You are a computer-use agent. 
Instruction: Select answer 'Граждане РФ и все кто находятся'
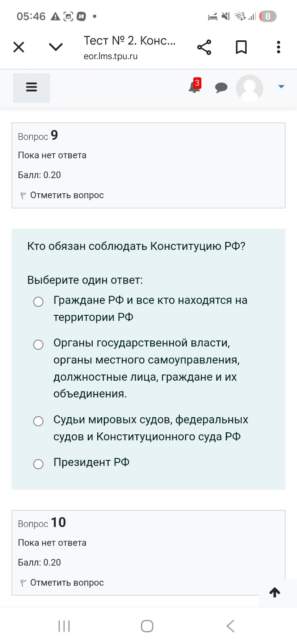click(38, 301)
